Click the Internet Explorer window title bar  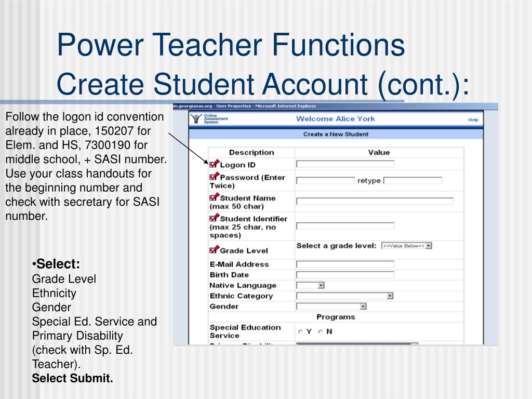[x=336, y=106]
